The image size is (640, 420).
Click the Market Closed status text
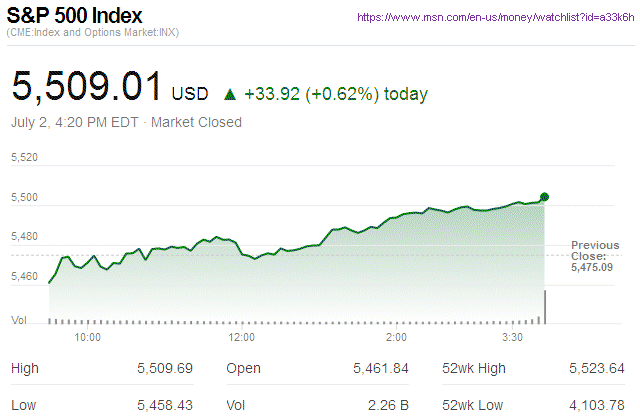point(196,123)
